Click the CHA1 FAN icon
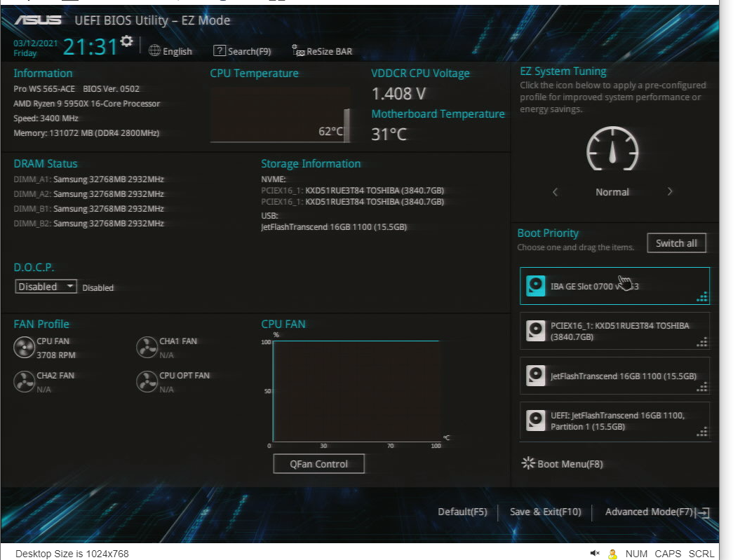Viewport: 740px width, 560px height. tap(147, 348)
